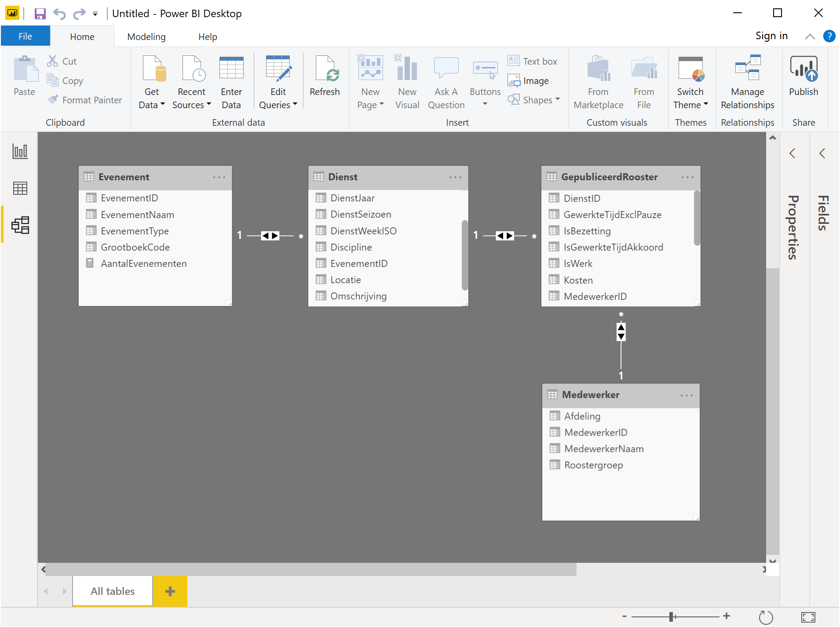
Task: Add a new layout tab with plus
Action: (x=170, y=591)
